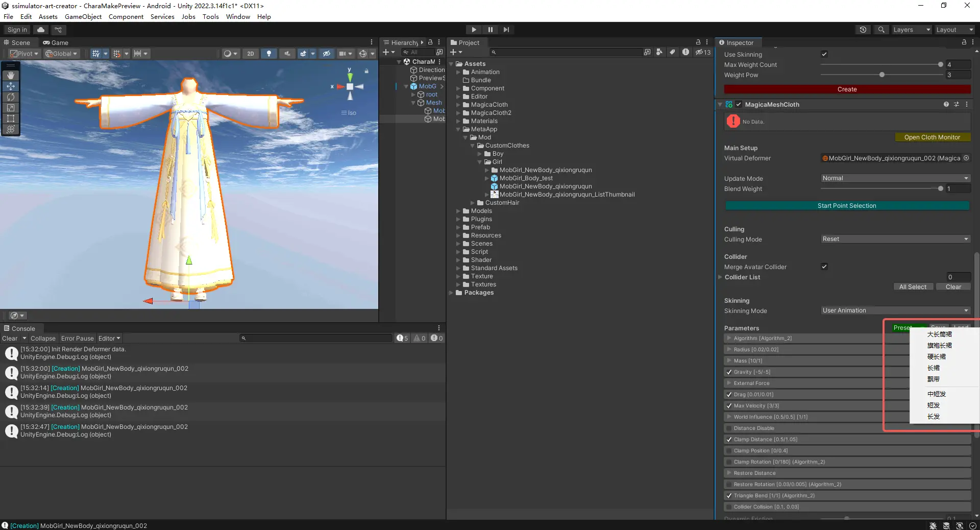Toggle hidden objects visibility in Scene toolbar
The height and width of the screenshot is (530, 980).
[327, 54]
